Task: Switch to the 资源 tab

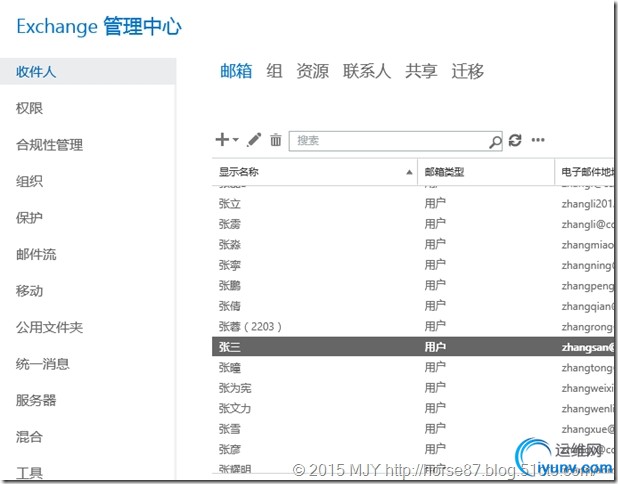Action: click(x=312, y=71)
